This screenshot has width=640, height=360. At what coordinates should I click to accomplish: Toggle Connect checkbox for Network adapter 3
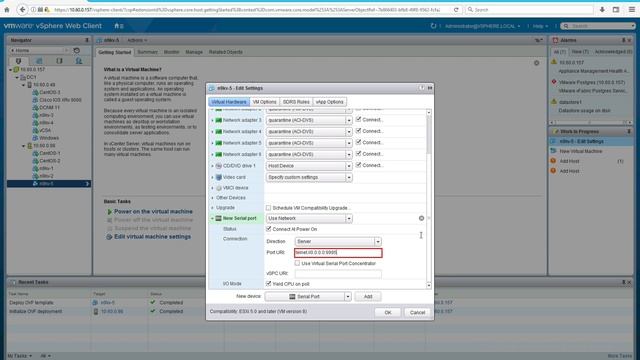pyautogui.click(x=358, y=119)
